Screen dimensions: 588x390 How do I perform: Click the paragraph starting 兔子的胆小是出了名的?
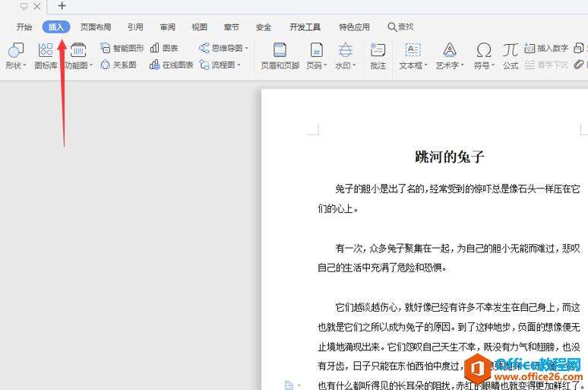[x=449, y=198]
